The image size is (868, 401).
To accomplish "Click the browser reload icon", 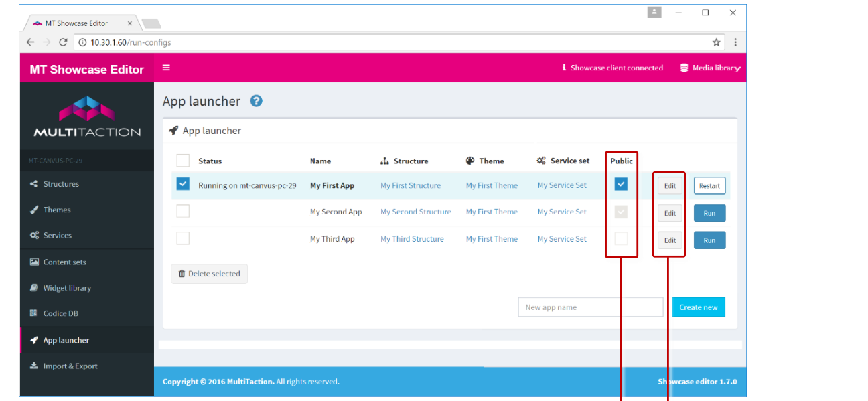I will (63, 42).
